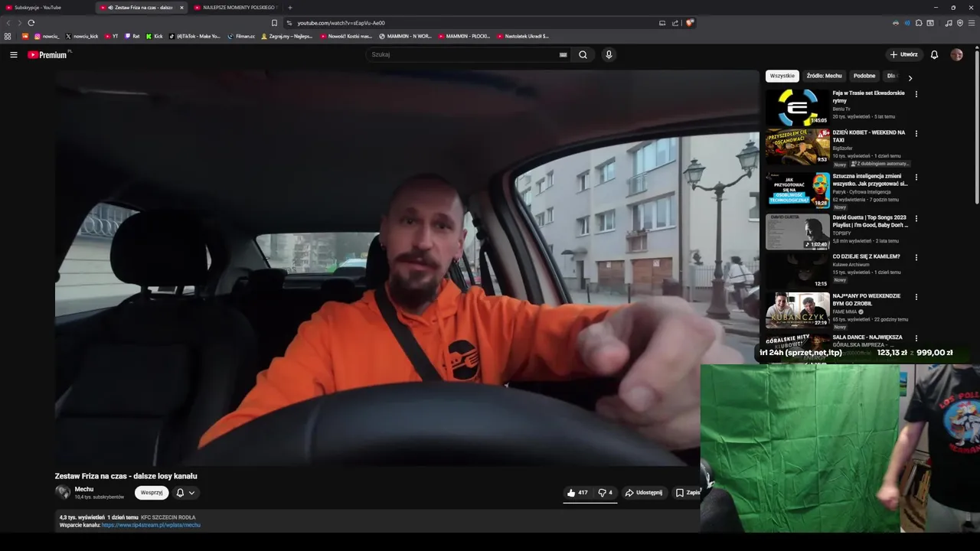Switch to the 'Subskrypcje - YouTube' tab
The image size is (980, 551).
point(47,8)
